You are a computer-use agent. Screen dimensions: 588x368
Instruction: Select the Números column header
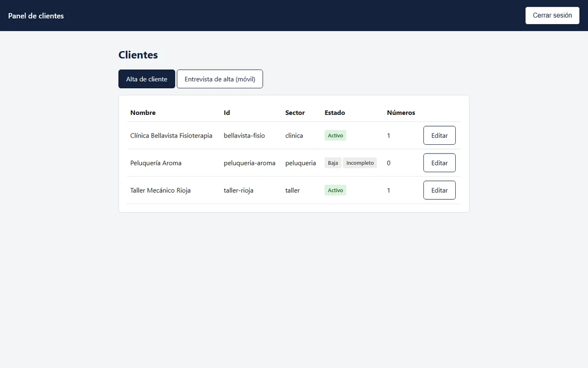[401, 113]
